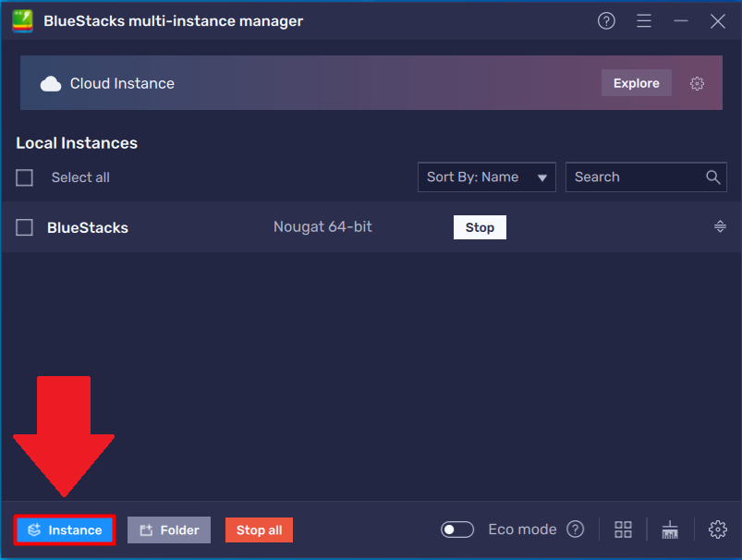Image resolution: width=742 pixels, height=560 pixels.
Task: Check the Select all checkbox
Action: pyautogui.click(x=24, y=178)
